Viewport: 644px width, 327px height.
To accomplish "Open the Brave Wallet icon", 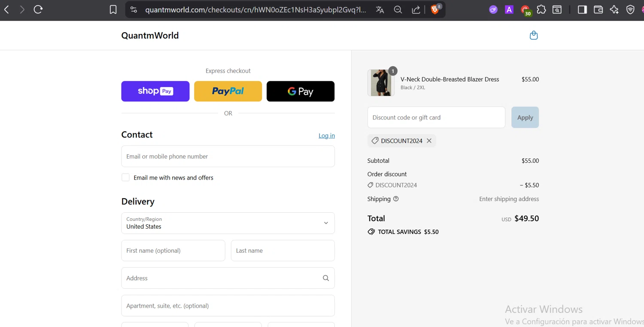I will pos(598,9).
